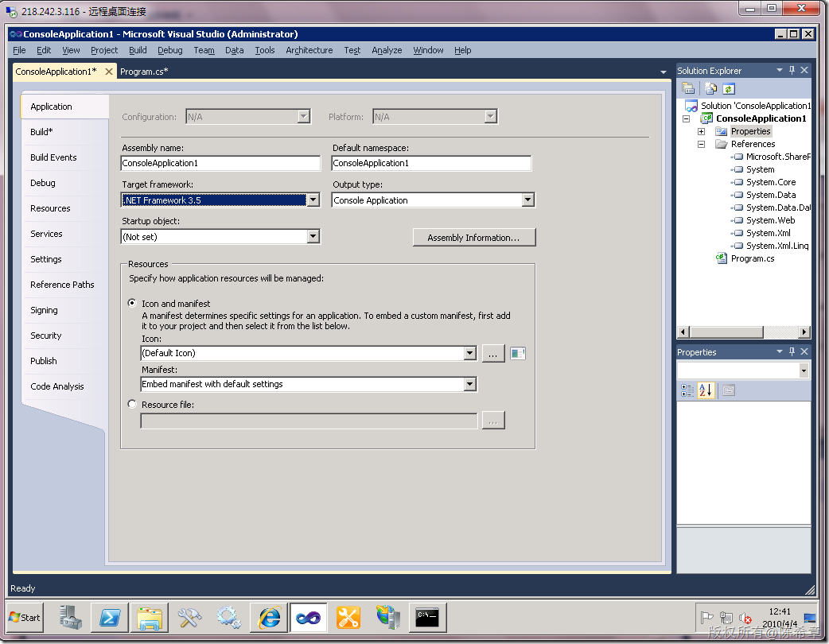
Task: Open Icon selection dropdown
Action: click(x=470, y=353)
